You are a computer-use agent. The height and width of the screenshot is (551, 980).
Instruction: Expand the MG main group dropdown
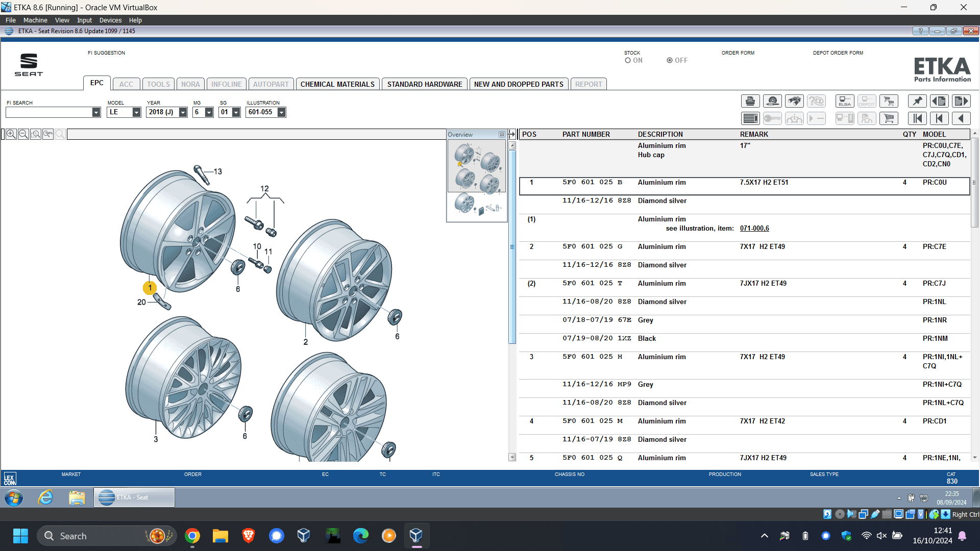pos(209,112)
